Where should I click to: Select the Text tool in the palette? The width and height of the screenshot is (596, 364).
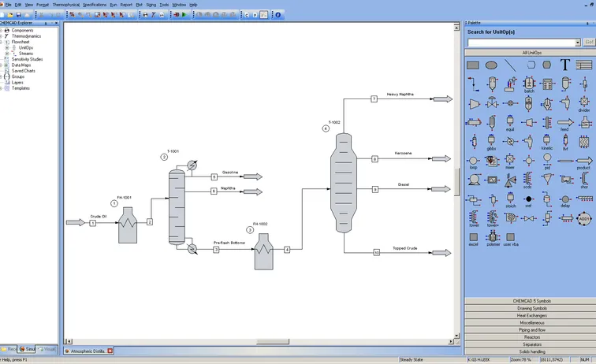565,65
